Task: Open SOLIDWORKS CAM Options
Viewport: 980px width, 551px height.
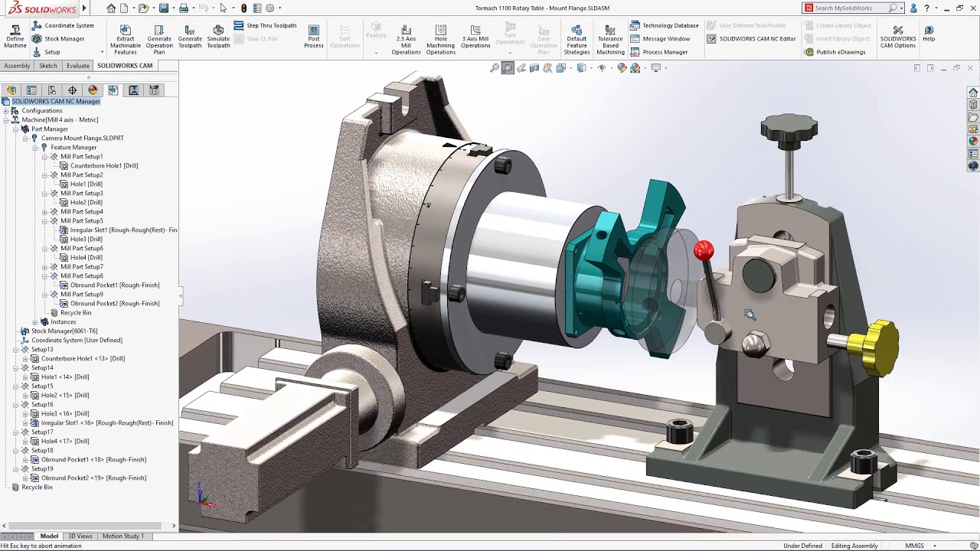Action: click(x=898, y=37)
